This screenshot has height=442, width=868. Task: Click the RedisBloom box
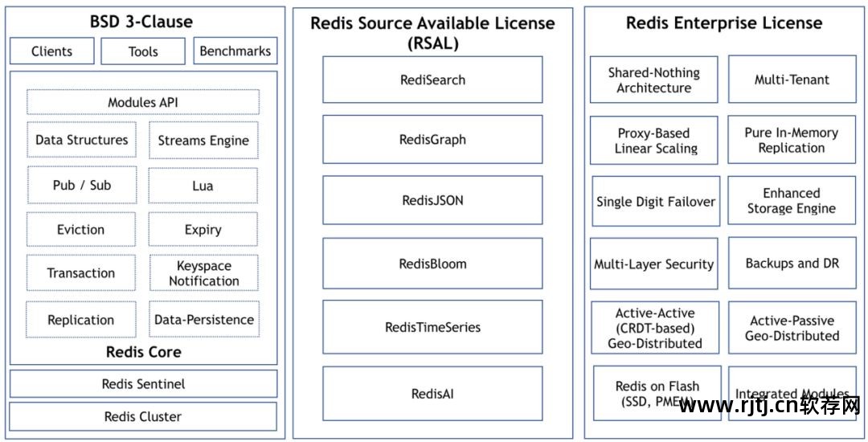(432, 264)
